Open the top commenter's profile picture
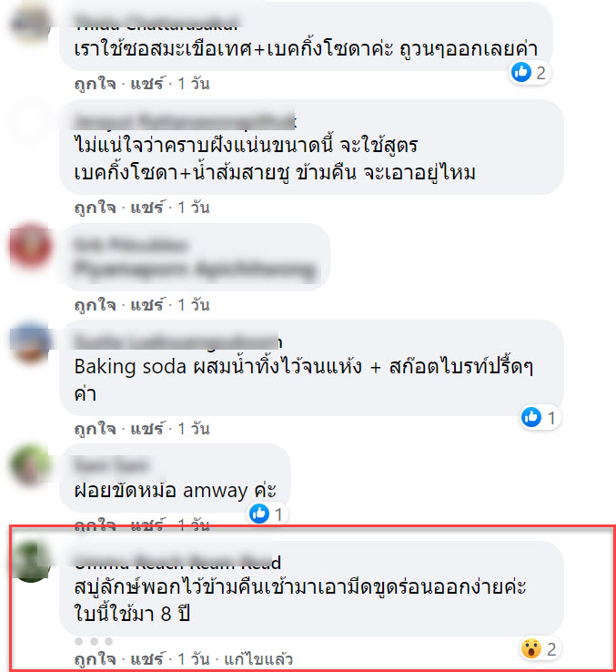The width and height of the screenshot is (616, 672). pyautogui.click(x=30, y=22)
